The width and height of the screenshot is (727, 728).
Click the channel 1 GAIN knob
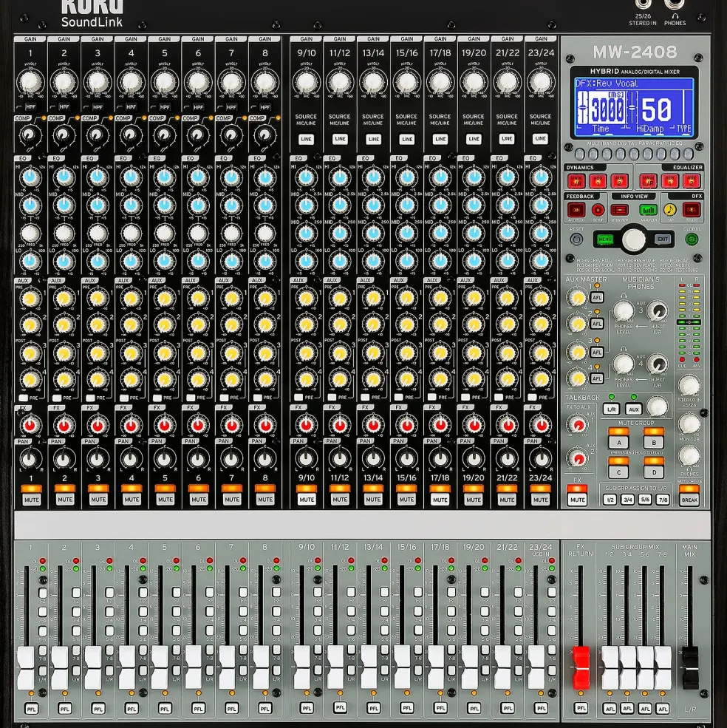coord(30,82)
